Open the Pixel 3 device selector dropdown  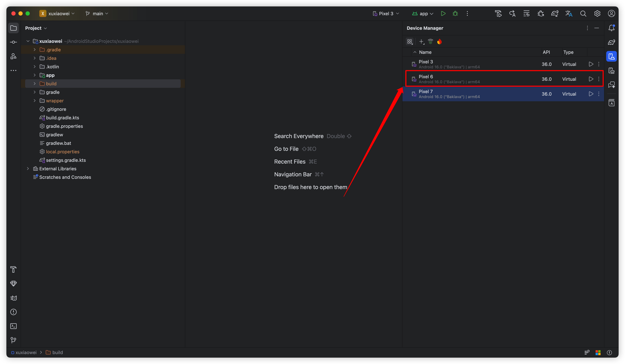(386, 14)
